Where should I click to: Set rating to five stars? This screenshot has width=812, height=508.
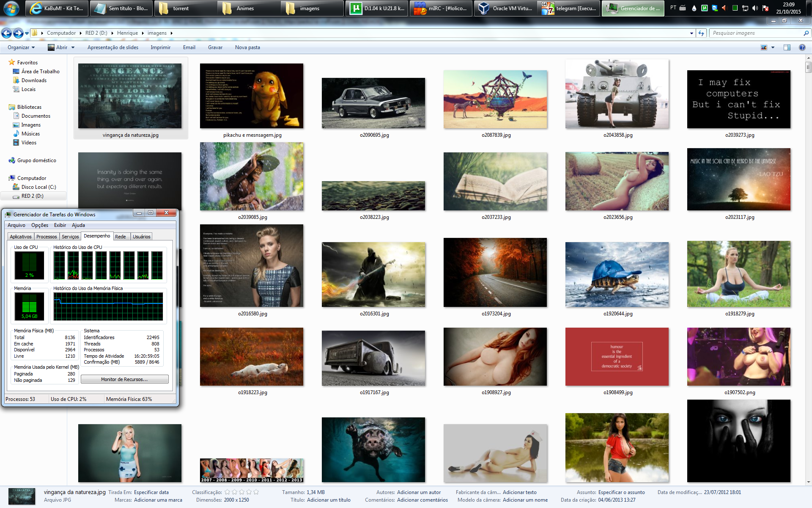pos(256,492)
